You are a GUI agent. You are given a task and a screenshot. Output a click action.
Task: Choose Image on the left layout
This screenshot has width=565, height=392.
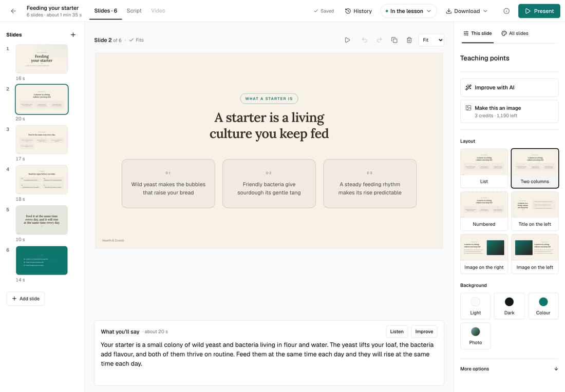[535, 254]
